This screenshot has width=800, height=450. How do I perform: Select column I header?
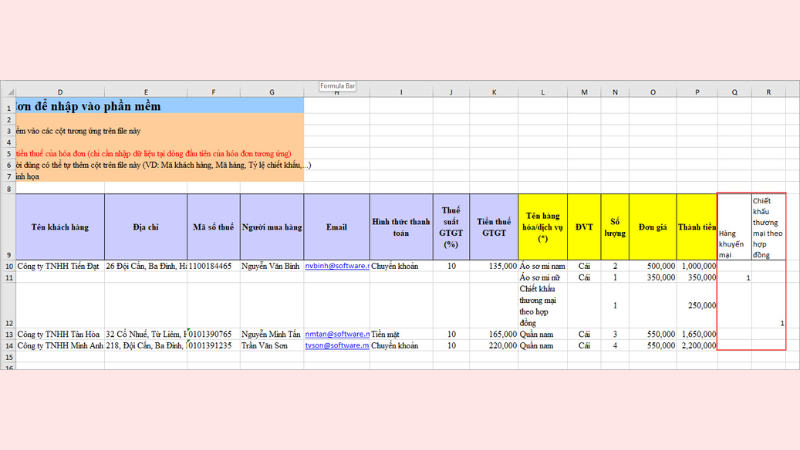(401, 92)
